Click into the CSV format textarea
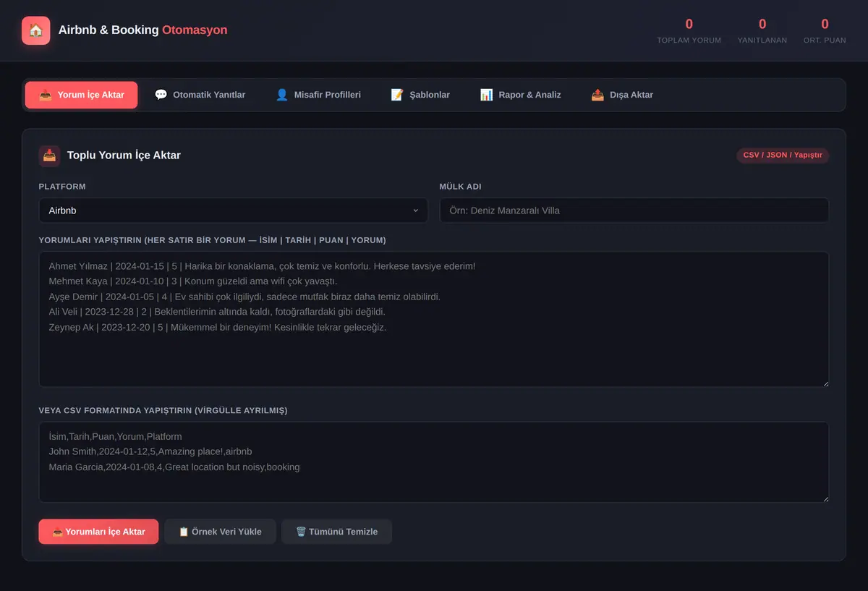Screen dimensions: 868x591 point(433,462)
